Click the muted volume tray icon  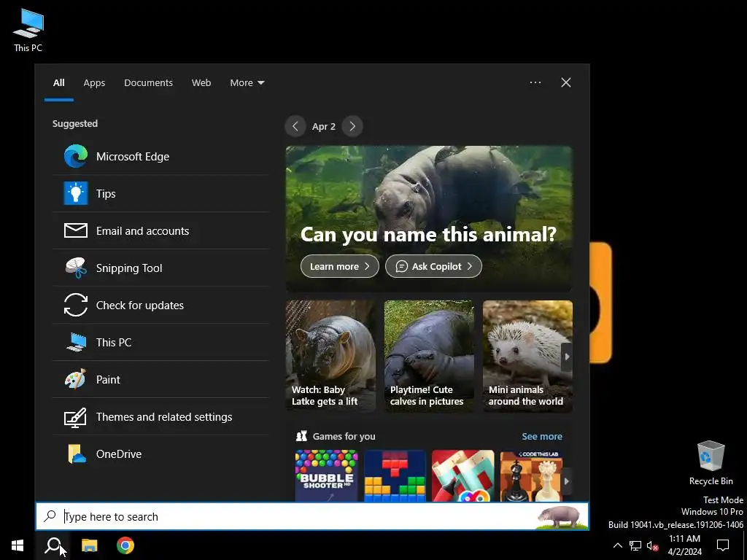(x=653, y=545)
